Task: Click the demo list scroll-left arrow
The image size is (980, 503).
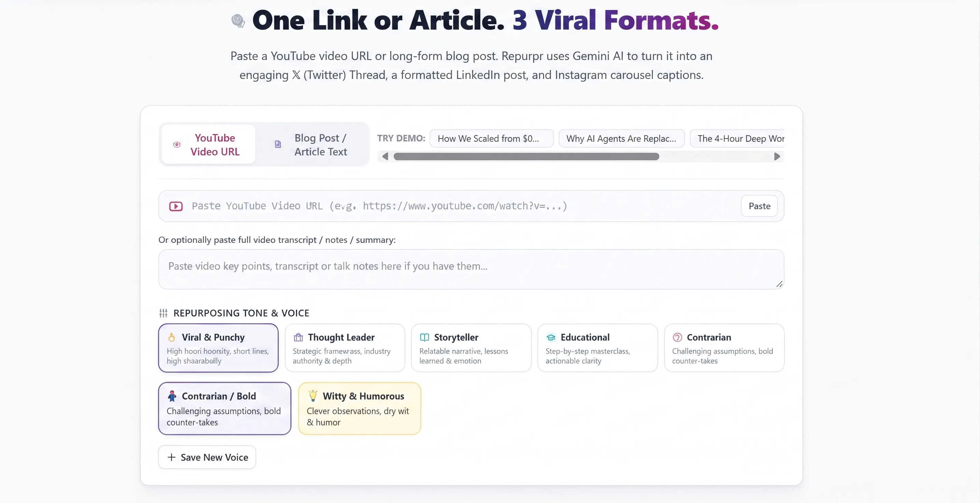Action: coord(385,157)
